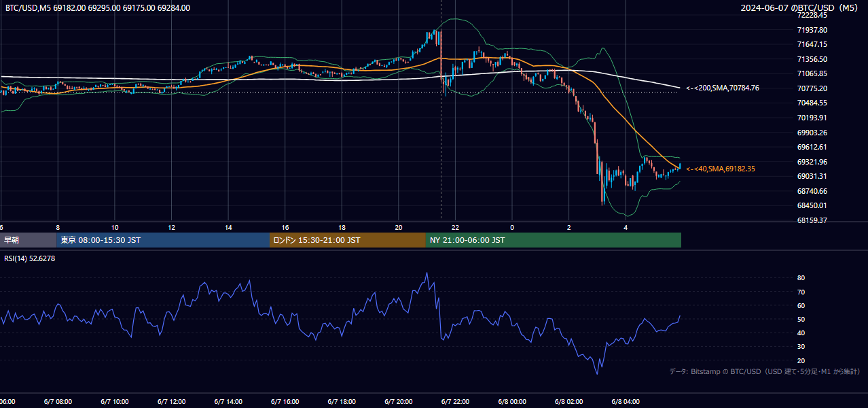The width and height of the screenshot is (868, 408).
Task: Click the <-<40,SMA,69182.35 label
Action: pos(721,169)
